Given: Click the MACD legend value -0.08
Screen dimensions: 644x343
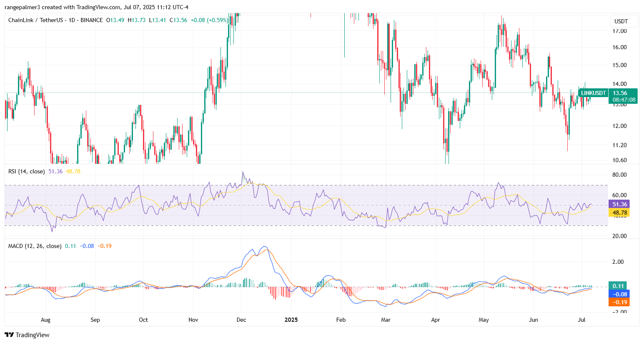Looking at the screenshot, I should pyautogui.click(x=87, y=246).
